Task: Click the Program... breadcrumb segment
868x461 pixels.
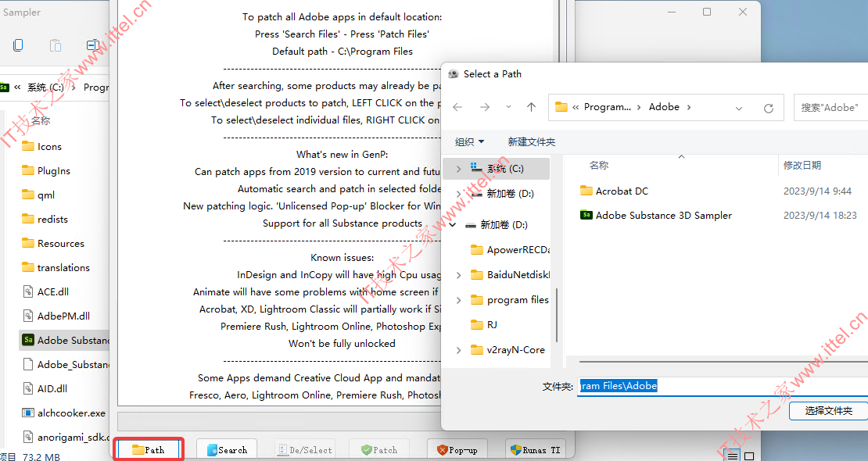Action: pyautogui.click(x=608, y=107)
